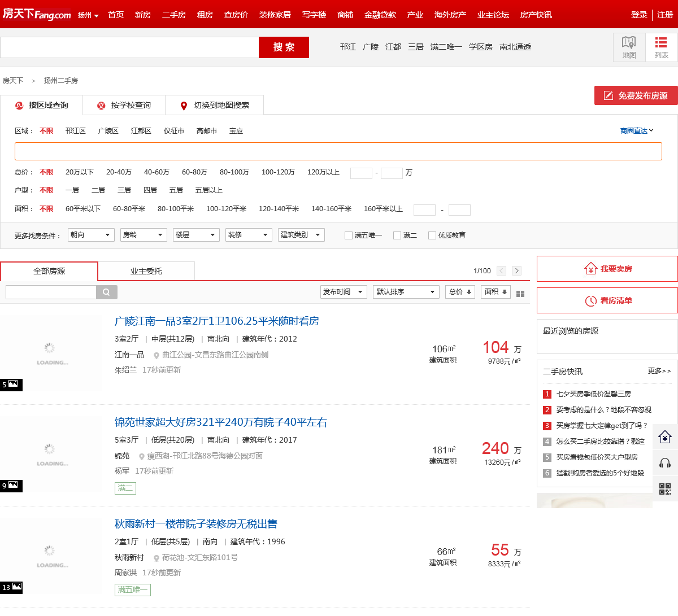Switch to the 全部房源 tab
The height and width of the screenshot is (616, 678).
pyautogui.click(x=49, y=271)
